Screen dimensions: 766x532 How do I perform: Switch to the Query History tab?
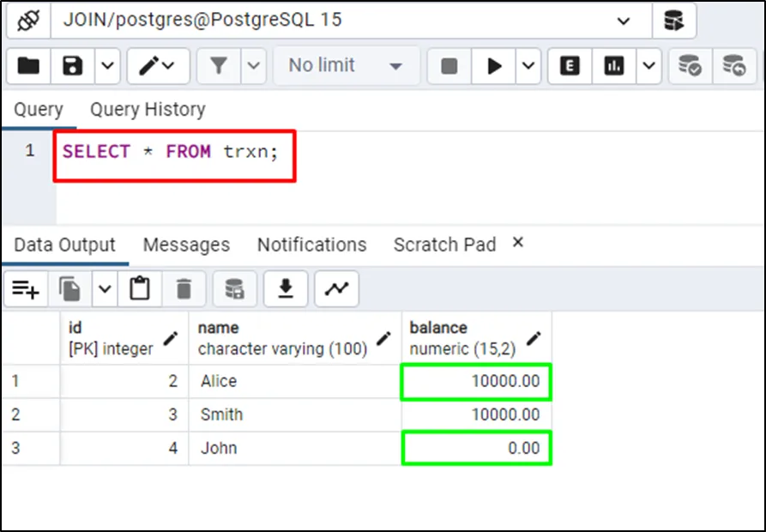coord(148,110)
